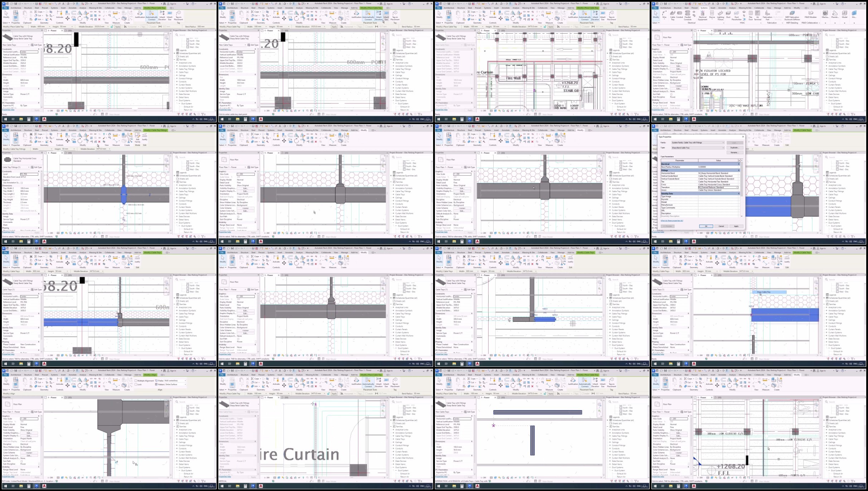This screenshot has width=868, height=491.
Task: Choose the Duct Placeholder tool
Action: click(x=737, y=15)
